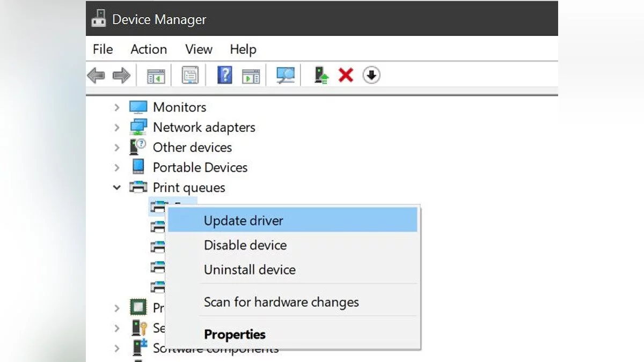Image resolution: width=644 pixels, height=362 pixels.
Task: Click the Show/Hide console tree icon
Action: click(156, 76)
